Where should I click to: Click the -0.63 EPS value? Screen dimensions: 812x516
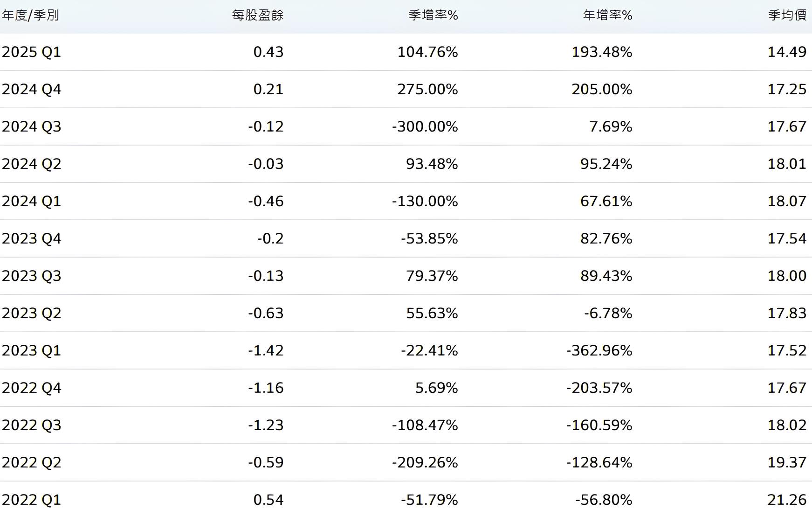266,313
